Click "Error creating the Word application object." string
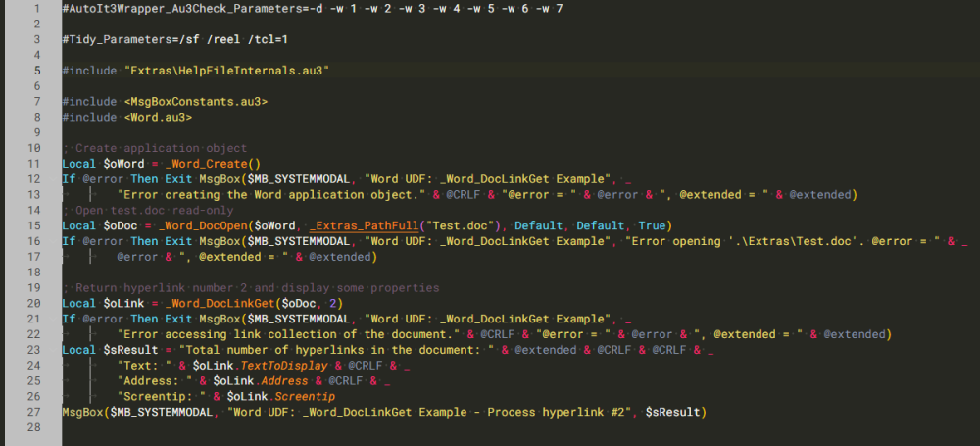The width and height of the screenshot is (980, 446). pos(271,194)
